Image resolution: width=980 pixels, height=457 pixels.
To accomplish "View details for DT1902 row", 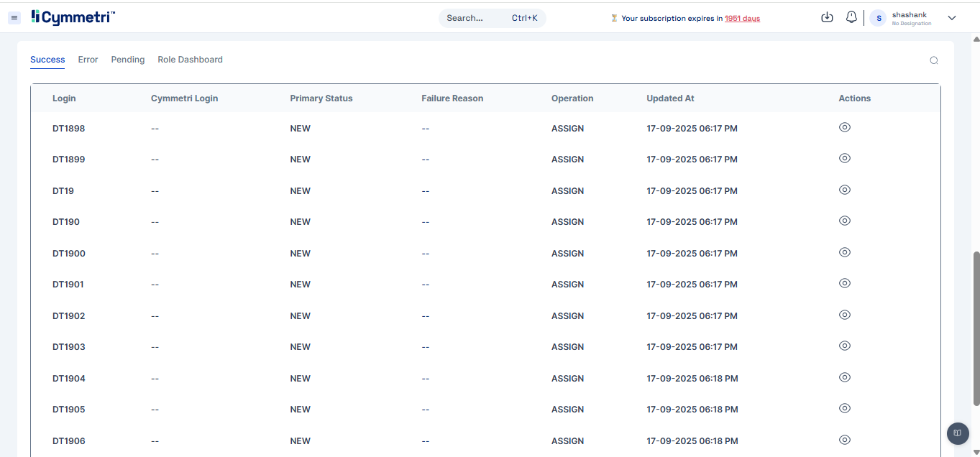I will (x=845, y=315).
